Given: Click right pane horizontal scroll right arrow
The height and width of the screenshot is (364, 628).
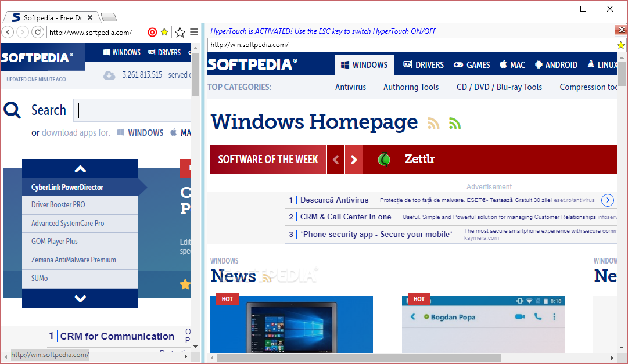Looking at the screenshot, I should [612, 358].
